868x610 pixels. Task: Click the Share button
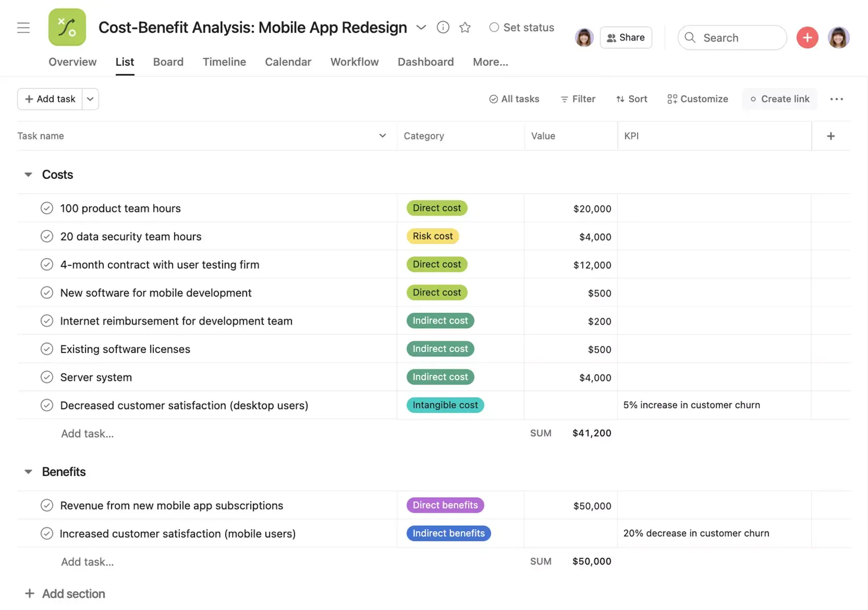[626, 37]
